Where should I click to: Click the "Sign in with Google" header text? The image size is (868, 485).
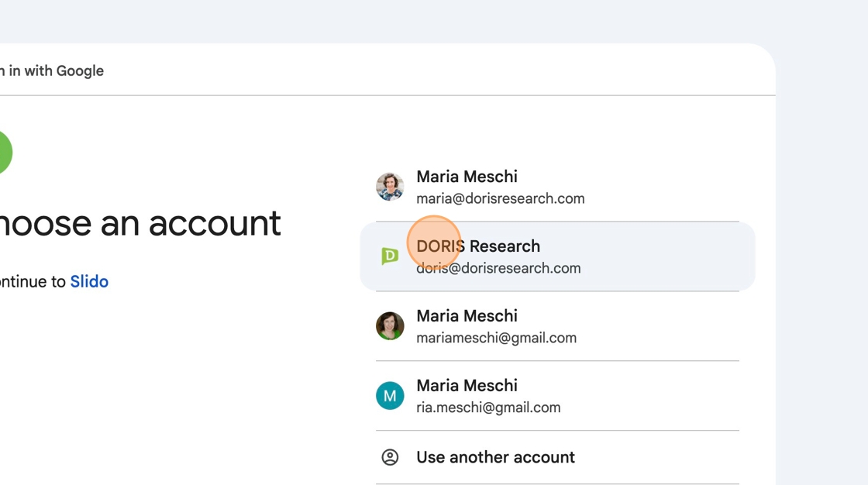pos(53,71)
